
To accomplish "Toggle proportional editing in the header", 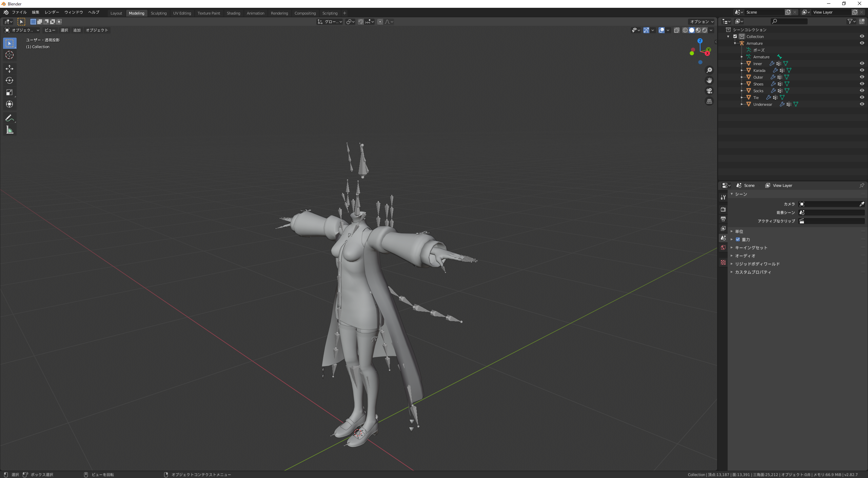I will click(380, 22).
